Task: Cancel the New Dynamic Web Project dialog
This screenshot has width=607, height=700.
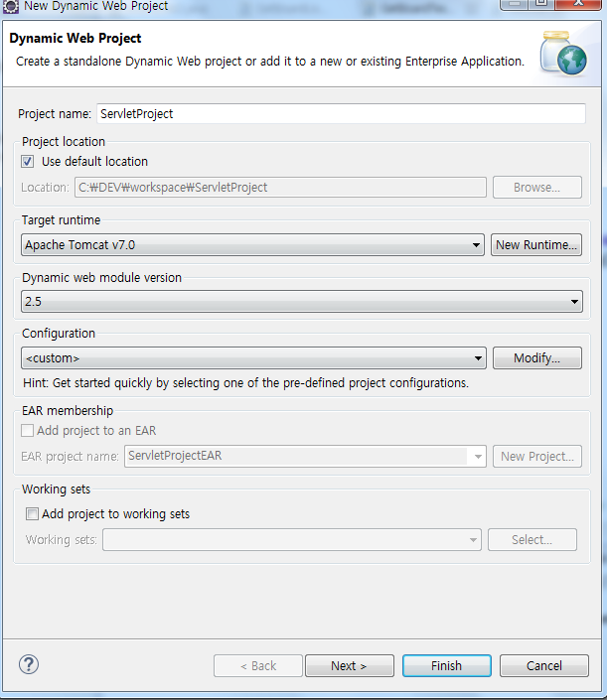Action: [544, 665]
